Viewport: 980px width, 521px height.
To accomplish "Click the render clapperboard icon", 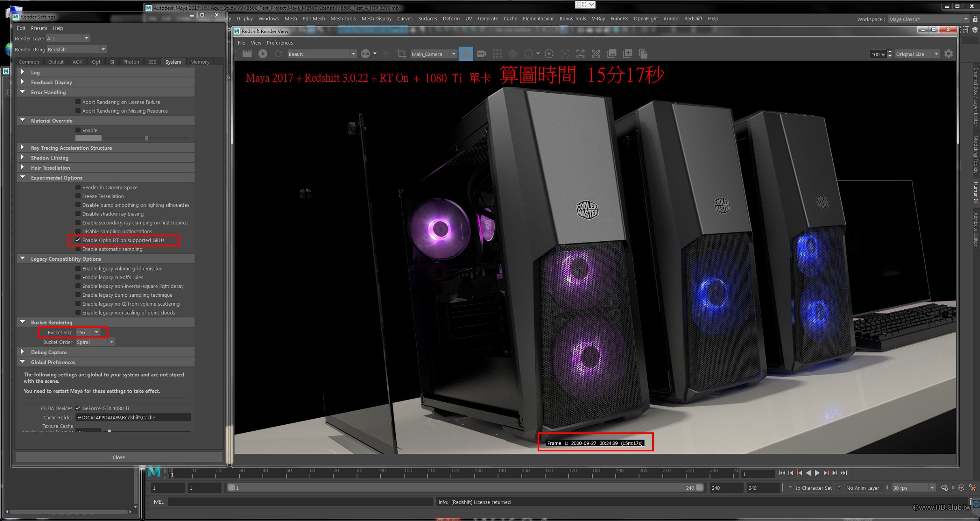I will click(247, 54).
